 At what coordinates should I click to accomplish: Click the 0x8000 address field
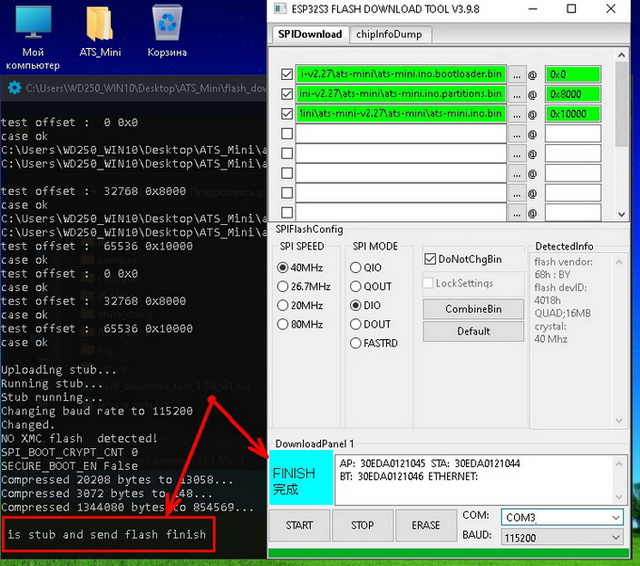point(573,94)
